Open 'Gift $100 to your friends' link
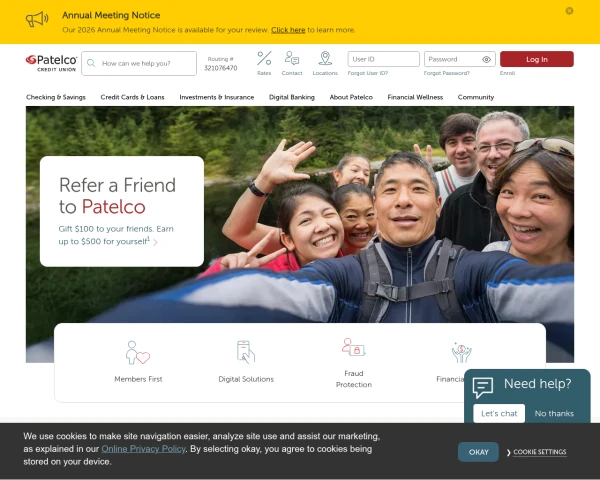Screen dimensions: 600x480 (116, 235)
